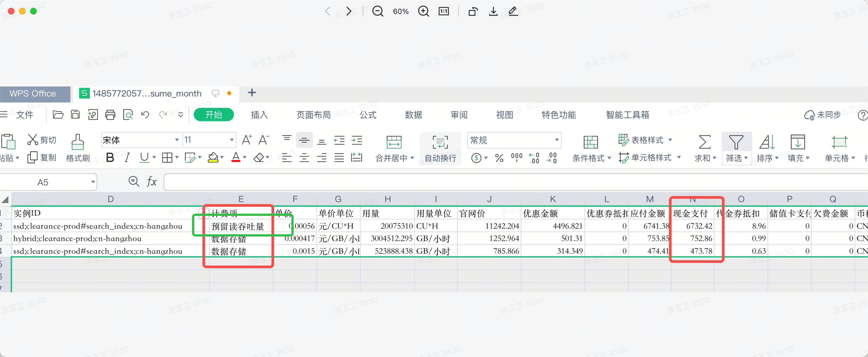The height and width of the screenshot is (357, 868).
Task: Click the formula bar input field
Action: (515, 182)
